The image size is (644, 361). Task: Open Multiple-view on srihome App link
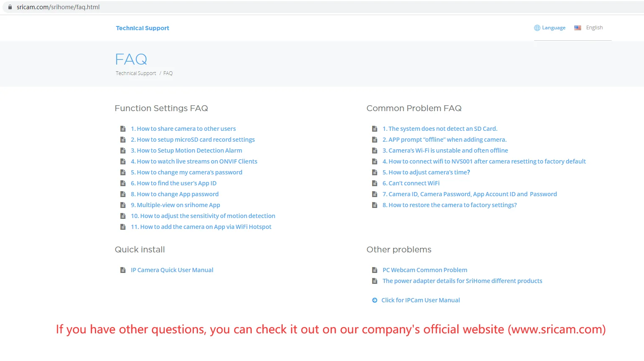(x=175, y=205)
